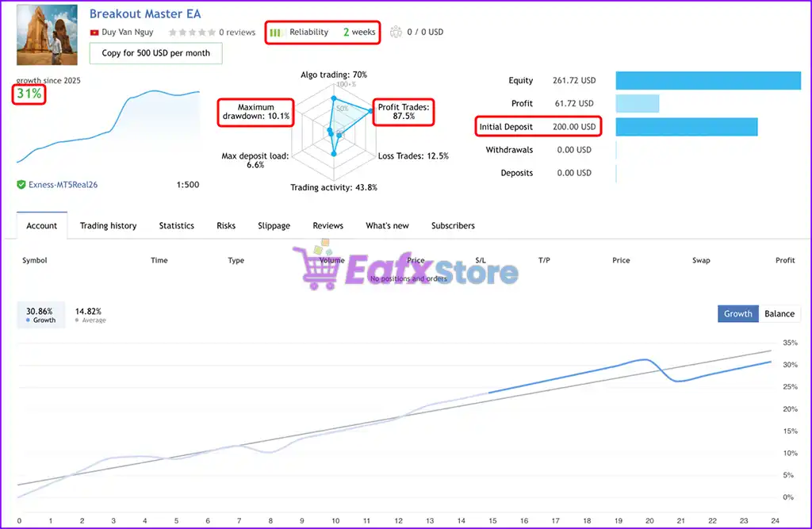This screenshot has height=529, width=812.
Task: Open the Reviews tab
Action: 327,226
